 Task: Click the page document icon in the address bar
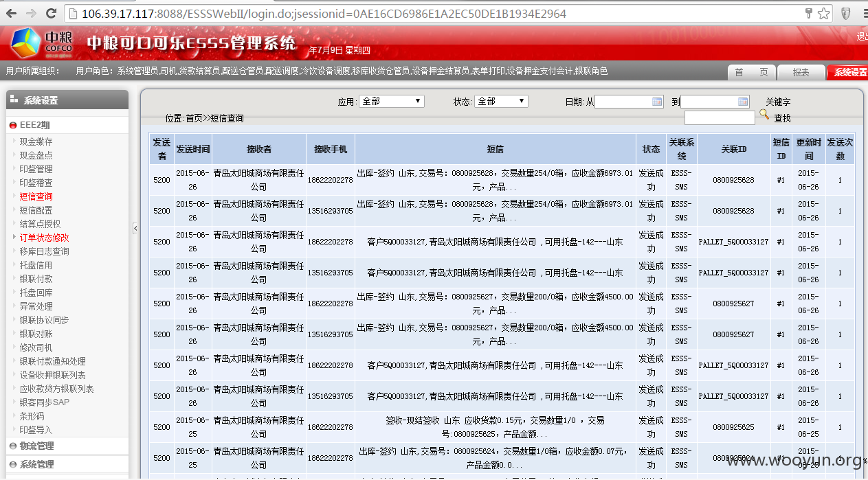coord(73,13)
